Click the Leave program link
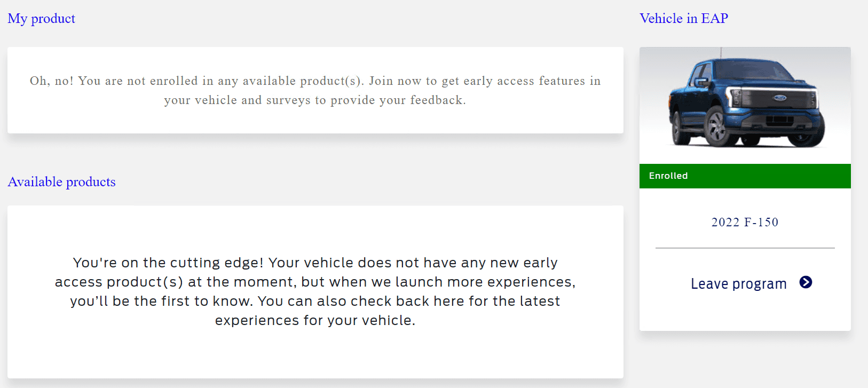Image resolution: width=868 pixels, height=388 pixels. [x=738, y=283]
